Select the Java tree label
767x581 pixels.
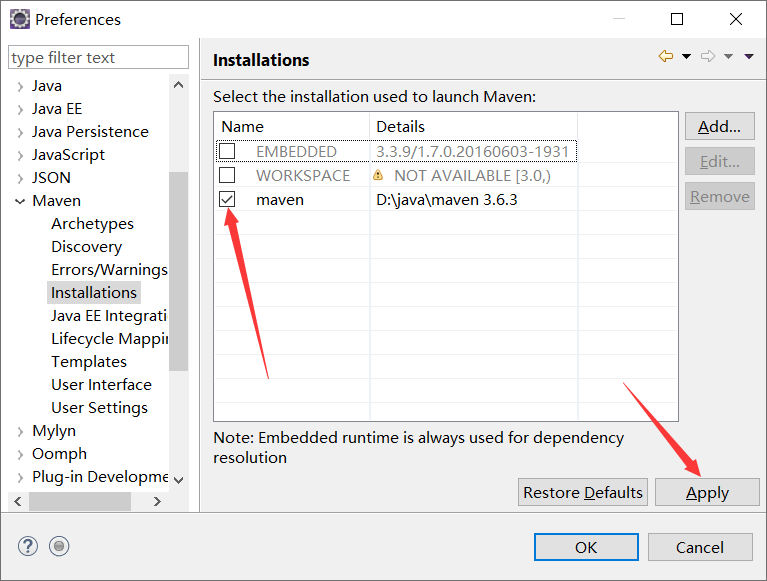[47, 86]
